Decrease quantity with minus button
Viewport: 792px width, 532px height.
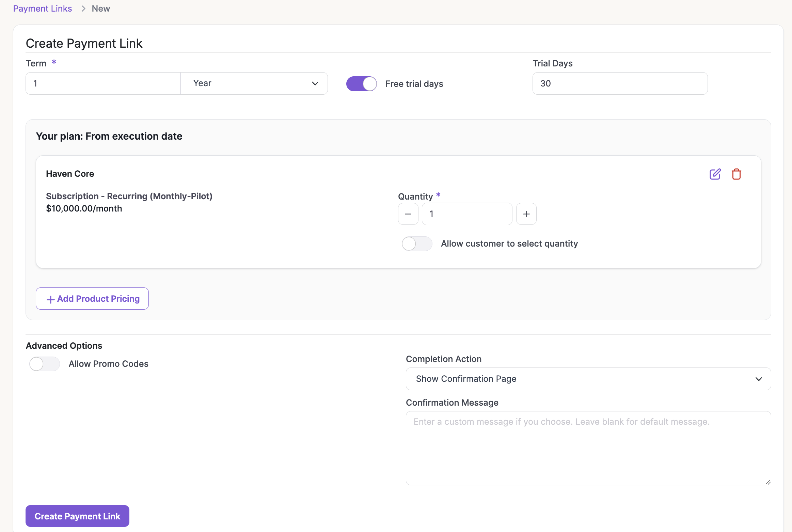408,214
